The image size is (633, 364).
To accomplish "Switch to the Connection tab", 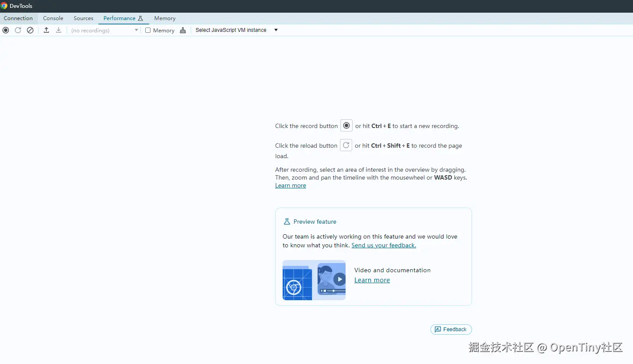I will tap(18, 18).
